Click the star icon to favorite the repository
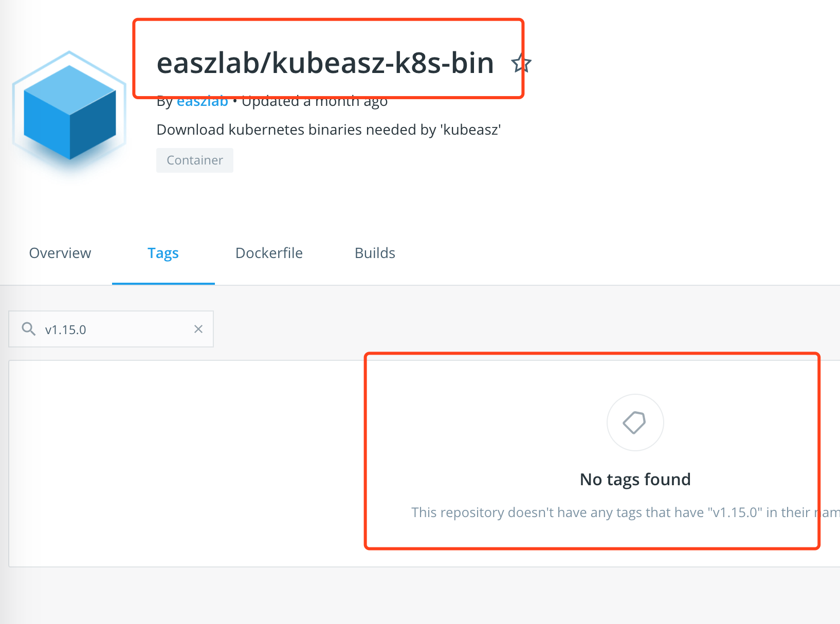Image resolution: width=840 pixels, height=624 pixels. click(x=521, y=63)
